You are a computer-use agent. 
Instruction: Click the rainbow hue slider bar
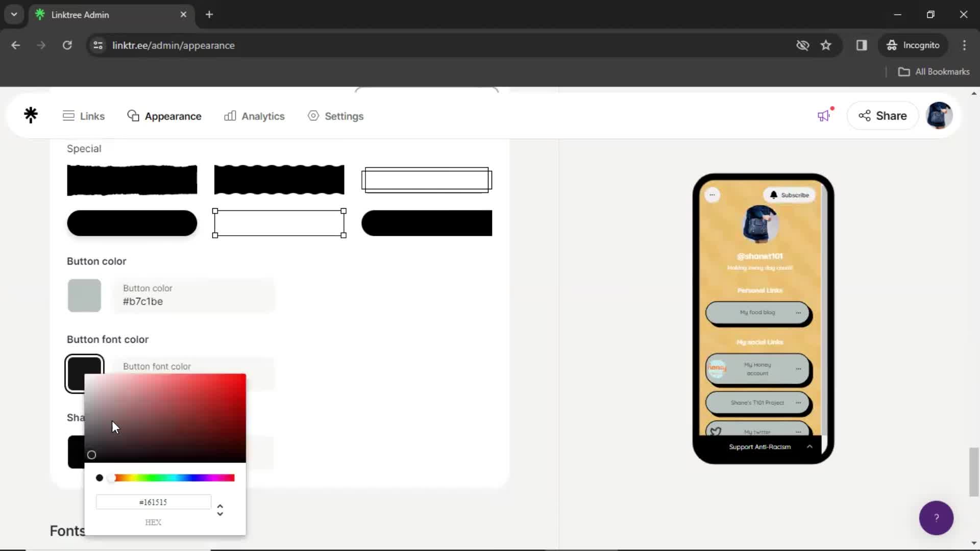(173, 478)
